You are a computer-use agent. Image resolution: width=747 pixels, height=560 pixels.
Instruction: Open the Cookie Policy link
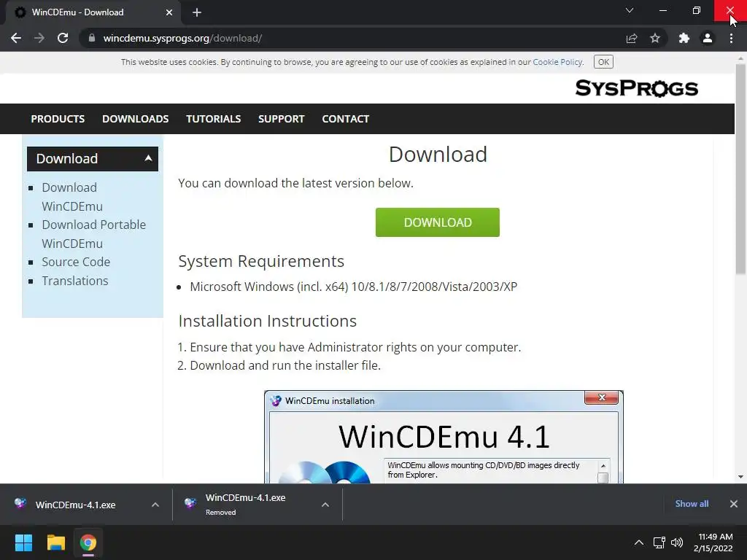(557, 62)
